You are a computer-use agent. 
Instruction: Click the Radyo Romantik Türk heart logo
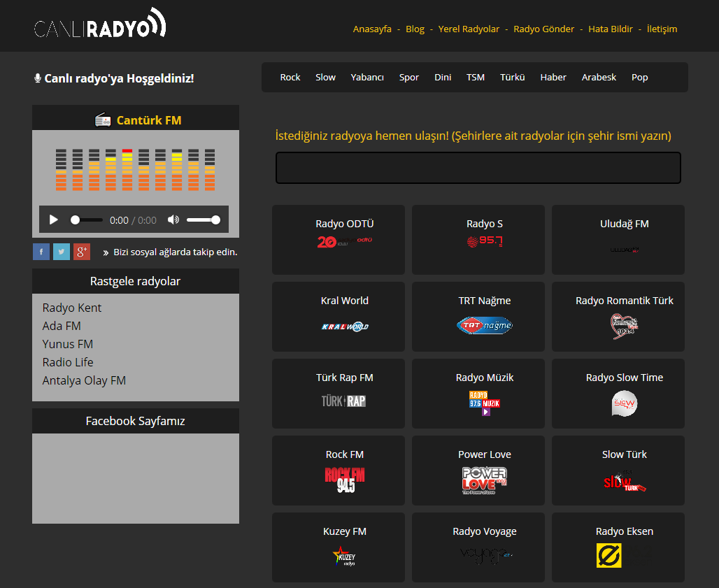(624, 326)
